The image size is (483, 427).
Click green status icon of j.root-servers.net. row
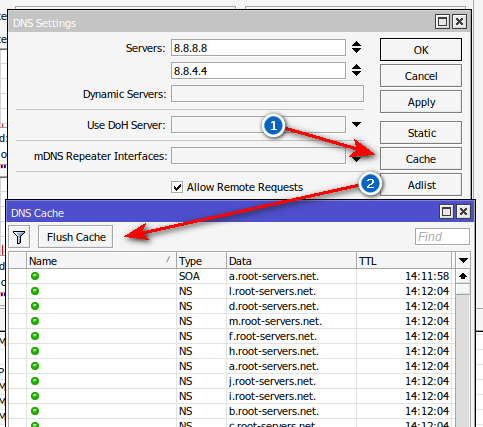click(x=35, y=381)
